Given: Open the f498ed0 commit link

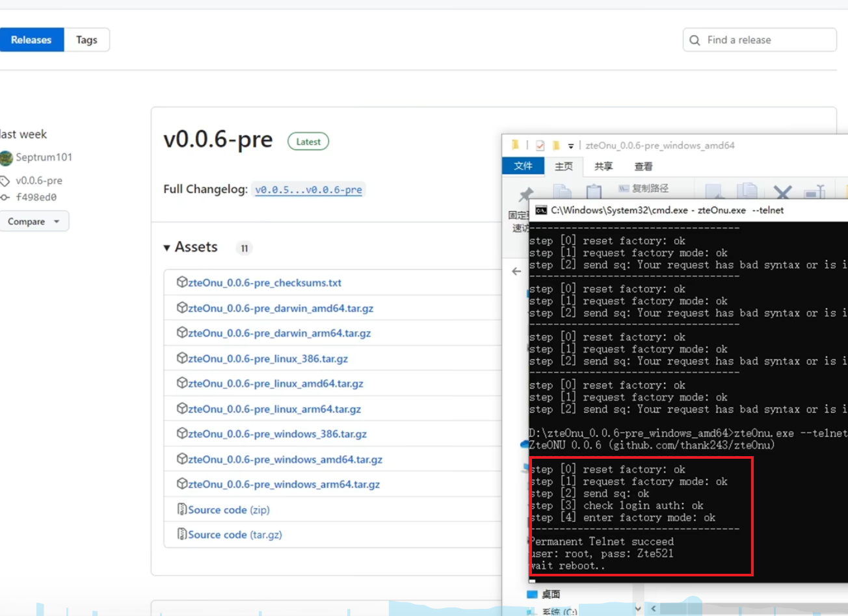Looking at the screenshot, I should tap(36, 197).
